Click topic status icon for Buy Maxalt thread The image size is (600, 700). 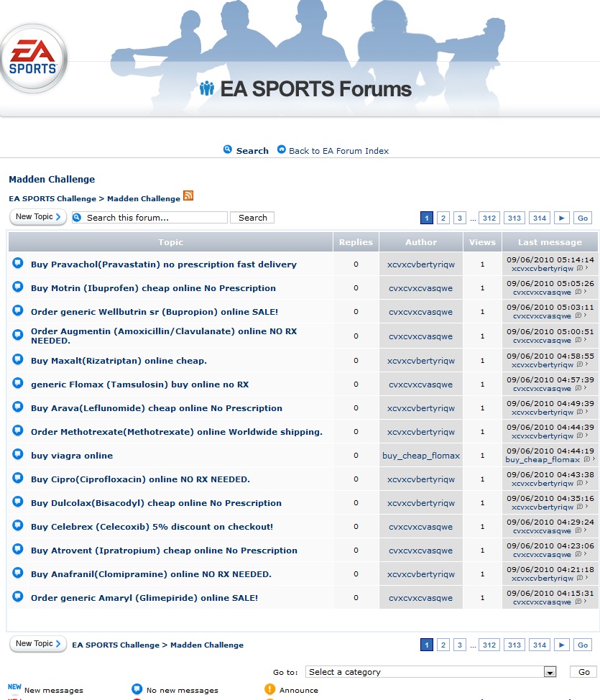(18, 359)
